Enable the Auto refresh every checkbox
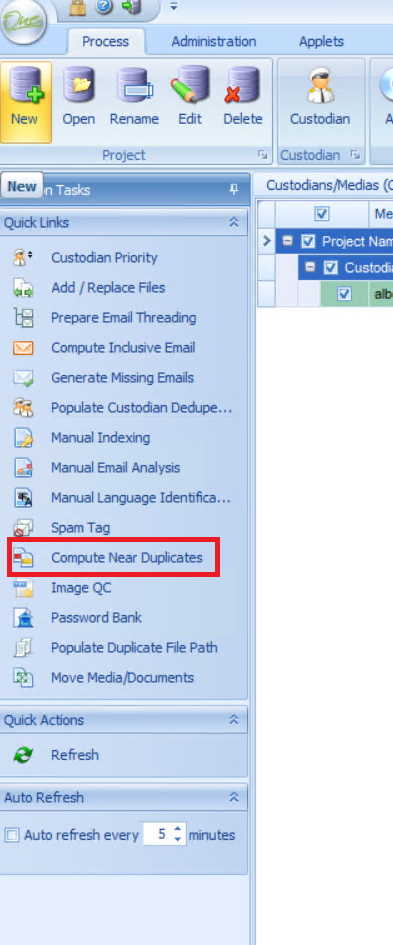The height and width of the screenshot is (945, 393). pyautogui.click(x=11, y=835)
